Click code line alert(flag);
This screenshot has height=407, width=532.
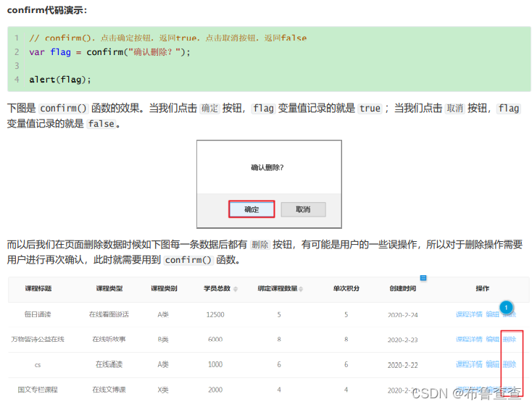point(60,80)
